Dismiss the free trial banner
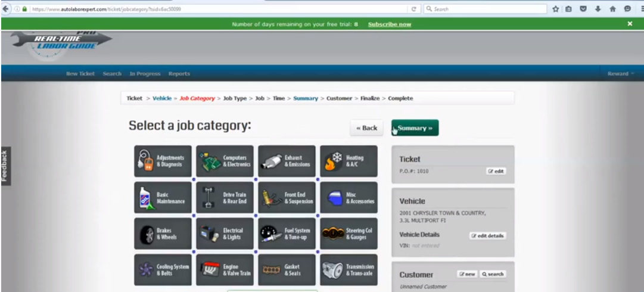The width and height of the screenshot is (644, 292). pyautogui.click(x=630, y=24)
